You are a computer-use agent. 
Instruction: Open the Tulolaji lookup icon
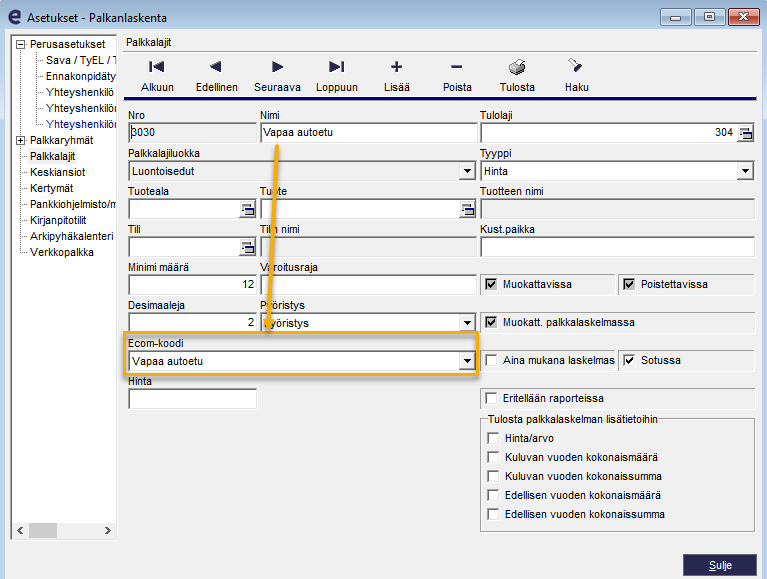(x=746, y=133)
